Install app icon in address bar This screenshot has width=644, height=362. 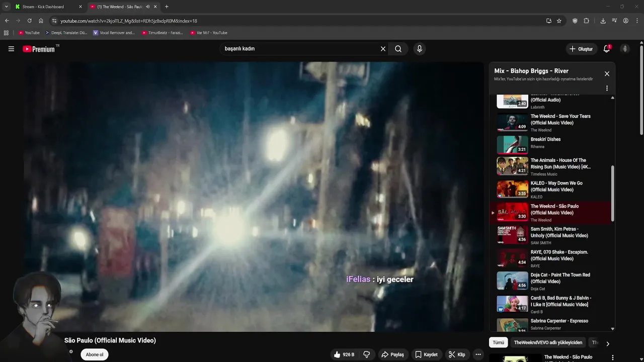pos(548,21)
